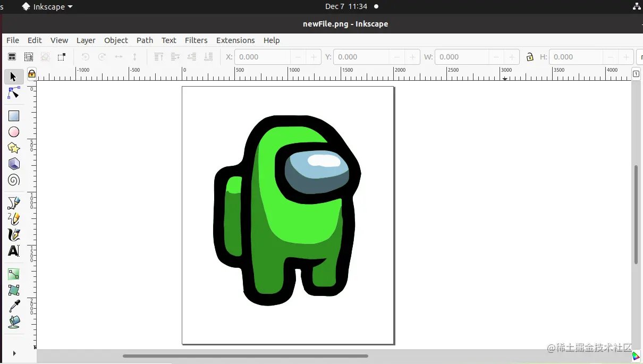Select the Text tool
The height and width of the screenshot is (364, 643).
pos(14,251)
